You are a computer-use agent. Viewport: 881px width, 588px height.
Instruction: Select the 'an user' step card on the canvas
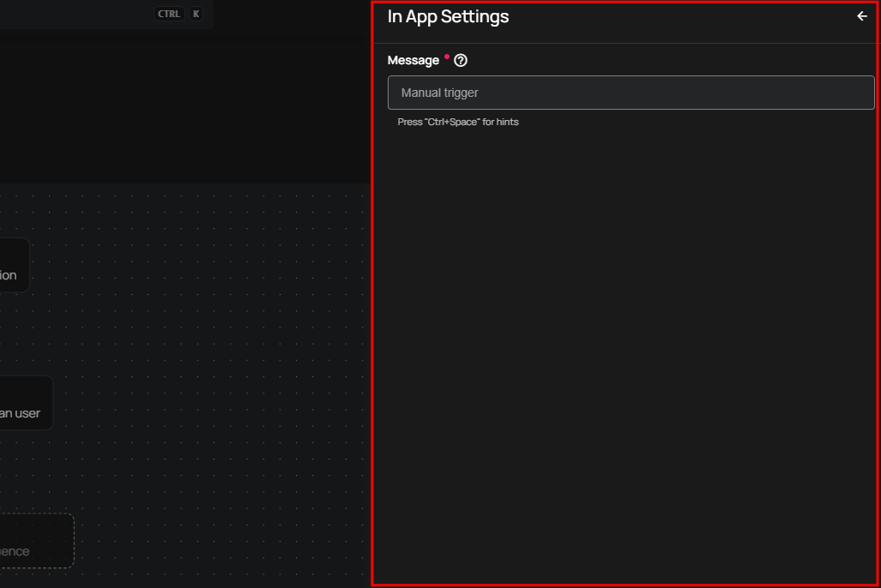[x=21, y=403]
